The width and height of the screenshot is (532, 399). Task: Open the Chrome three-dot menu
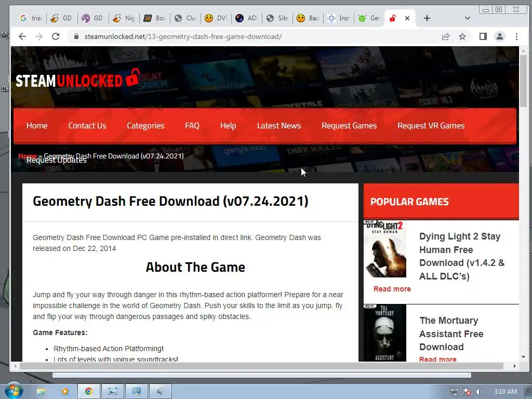click(516, 36)
